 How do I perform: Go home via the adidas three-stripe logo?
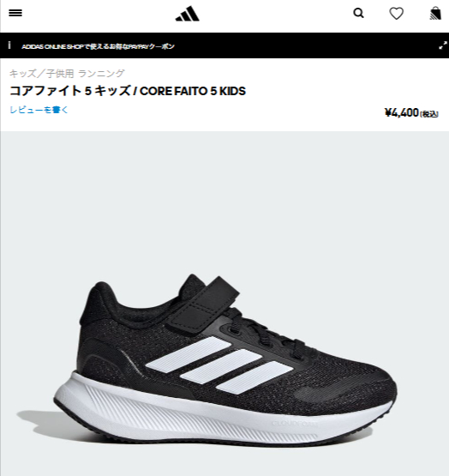point(187,14)
